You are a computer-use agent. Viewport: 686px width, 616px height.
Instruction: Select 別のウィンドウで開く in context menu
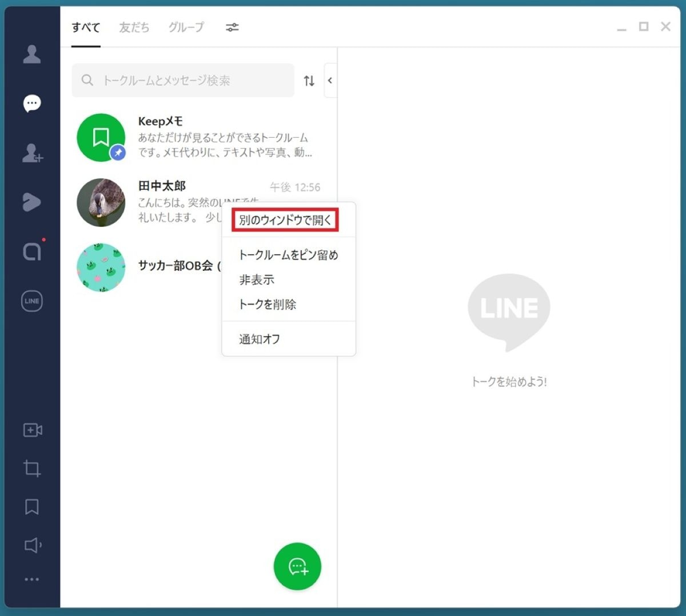pyautogui.click(x=285, y=220)
